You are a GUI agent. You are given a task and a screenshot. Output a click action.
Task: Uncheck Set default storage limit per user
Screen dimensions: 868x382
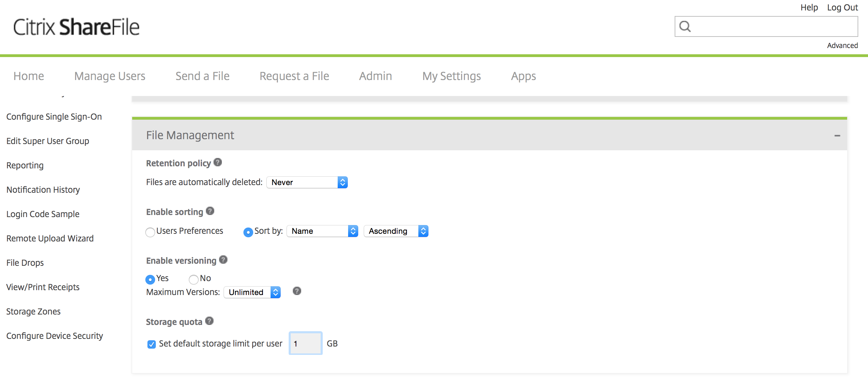[152, 344]
